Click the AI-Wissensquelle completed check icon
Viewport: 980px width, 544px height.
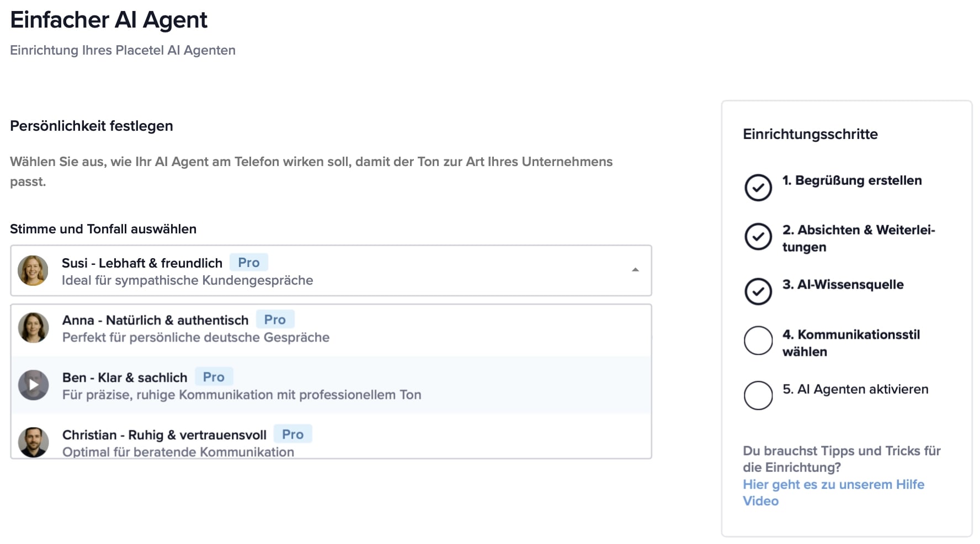click(x=758, y=291)
